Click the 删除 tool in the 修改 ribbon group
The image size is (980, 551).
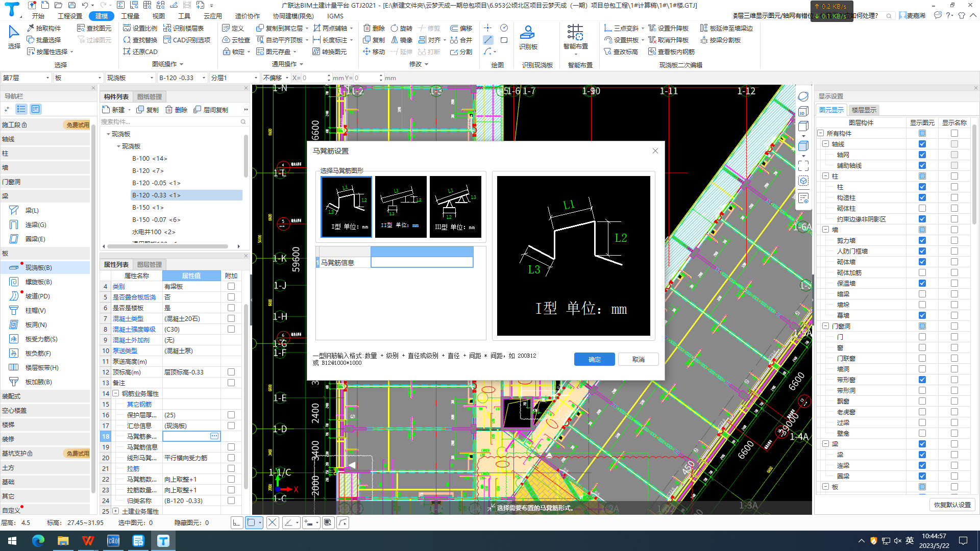click(x=374, y=28)
